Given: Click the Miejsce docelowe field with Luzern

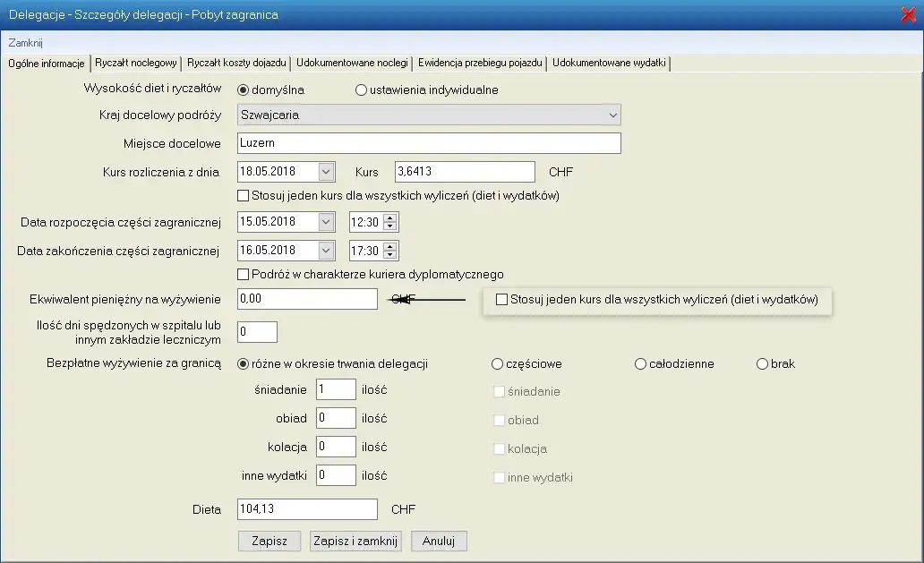Looking at the screenshot, I should (428, 143).
